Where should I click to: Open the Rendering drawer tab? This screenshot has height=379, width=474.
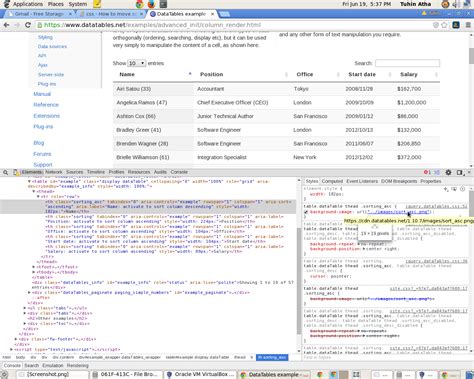tap(78, 366)
